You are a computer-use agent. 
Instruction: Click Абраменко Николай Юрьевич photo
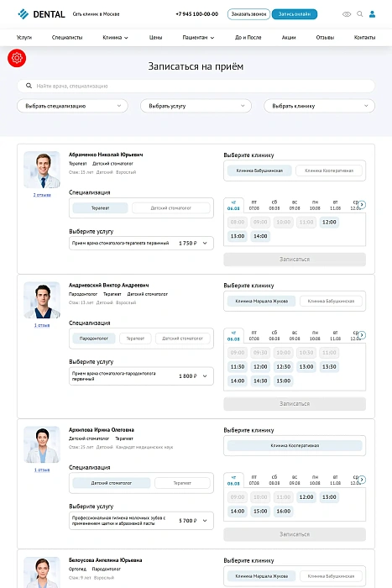tap(42, 170)
